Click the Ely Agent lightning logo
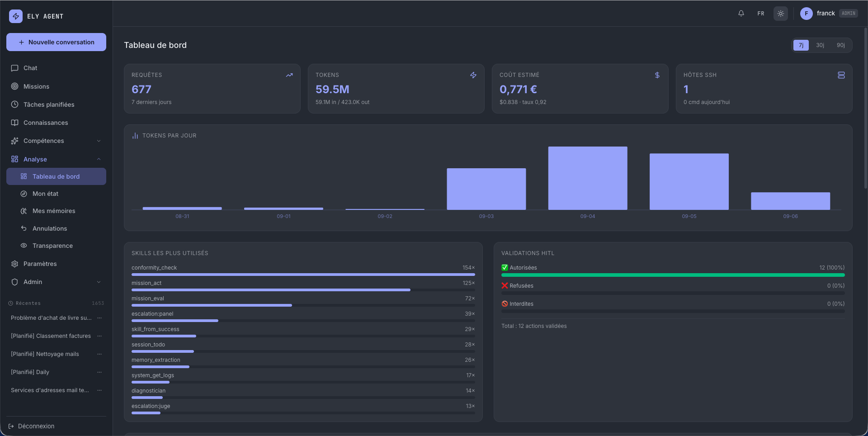The width and height of the screenshot is (868, 436). point(16,16)
